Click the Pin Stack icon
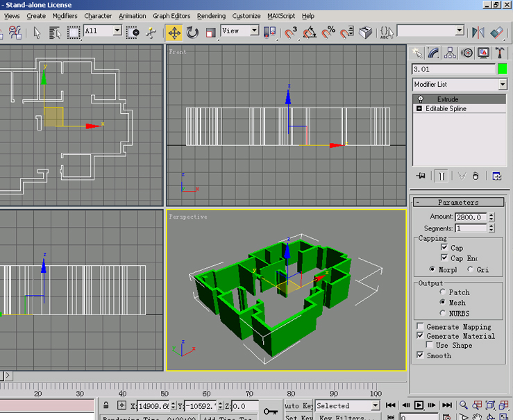 click(420, 176)
